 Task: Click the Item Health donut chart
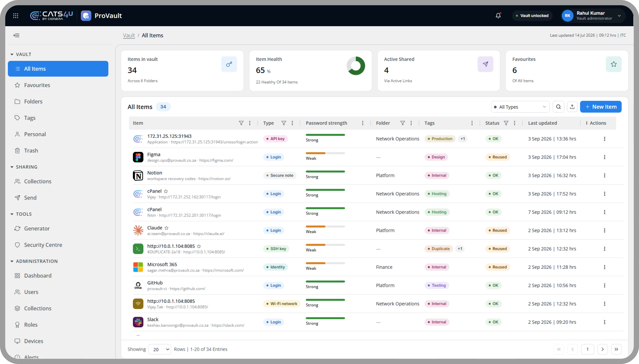point(356,66)
